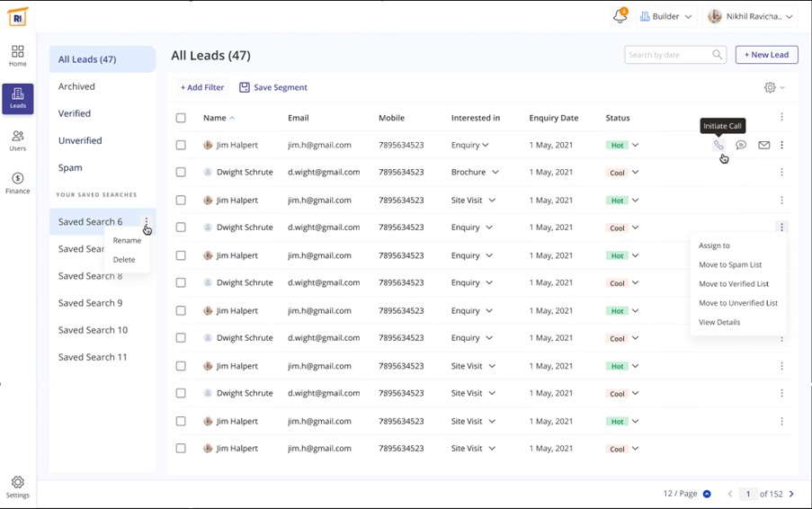
Task: Click the + New Lead button
Action: (766, 55)
